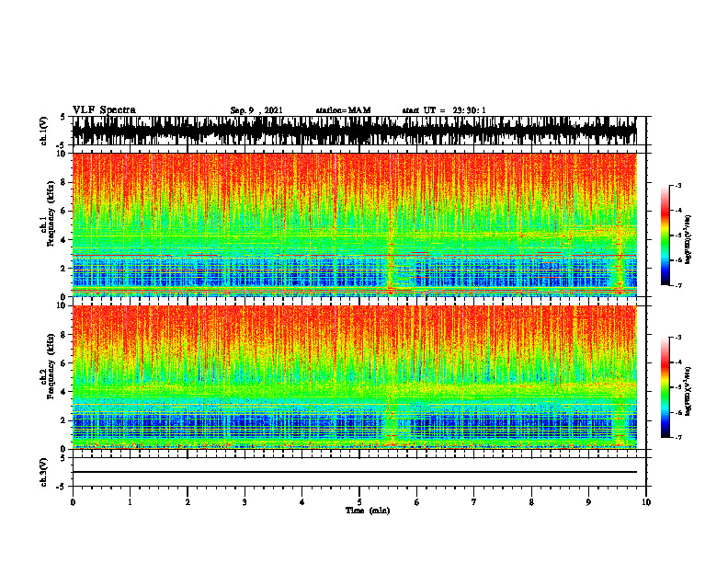Click time axis tick label "9"
Image resolution: width=728 pixels, height=563 pixels.
[588, 502]
